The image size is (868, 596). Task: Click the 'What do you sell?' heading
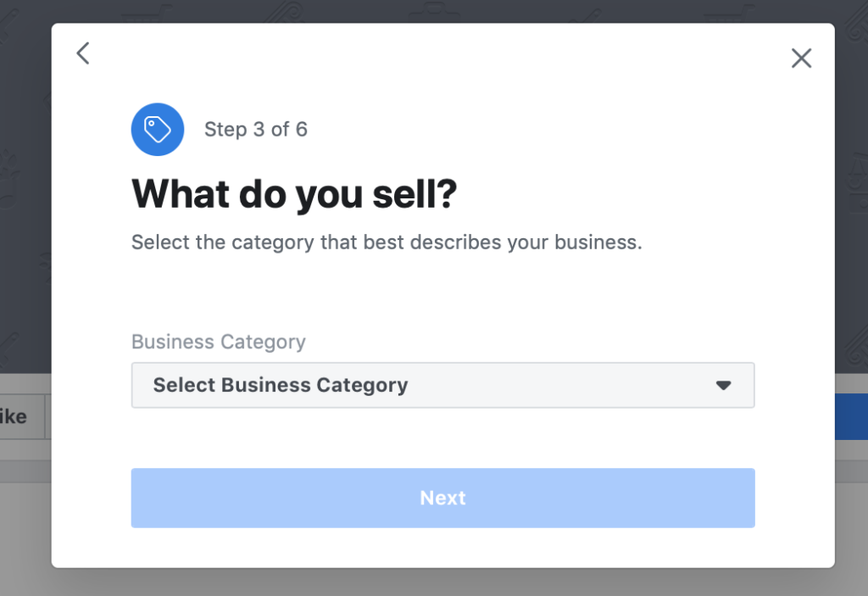point(294,195)
